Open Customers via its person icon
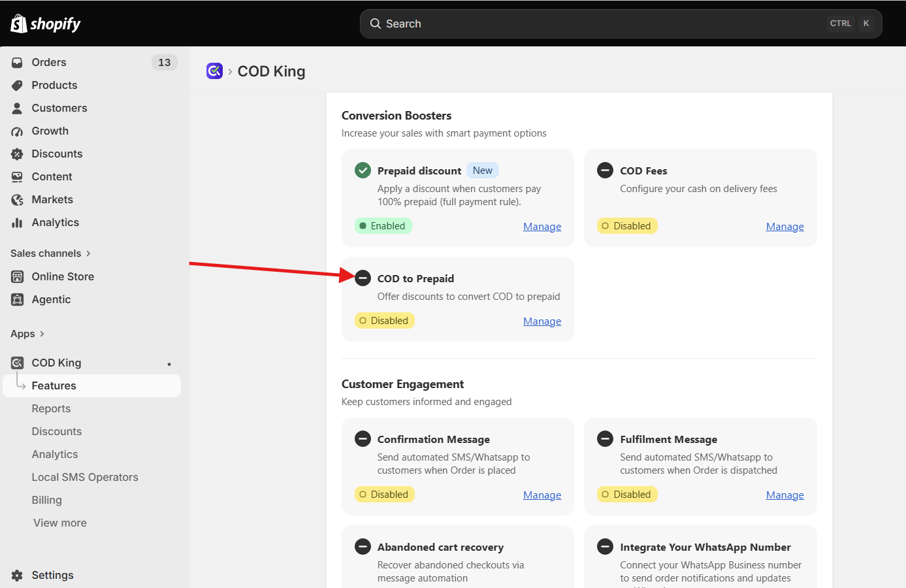 click(x=17, y=108)
